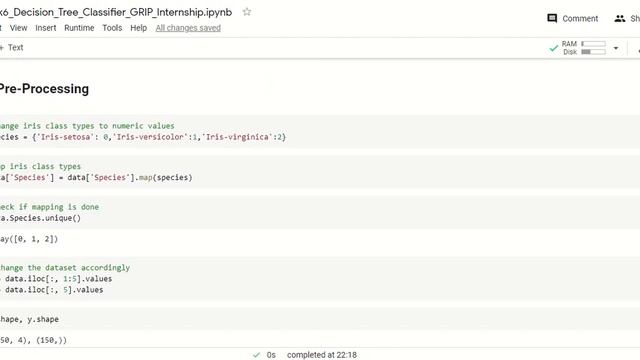This screenshot has width=640, height=360.
Task: Open the RAM/Disk resource dropdown arrow
Action: point(616,48)
